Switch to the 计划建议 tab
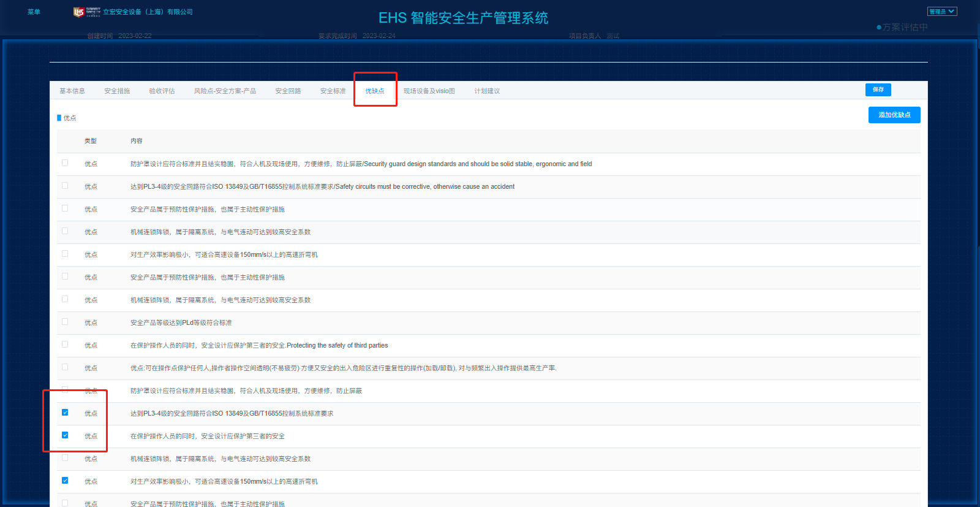This screenshot has height=507, width=980. click(x=487, y=91)
